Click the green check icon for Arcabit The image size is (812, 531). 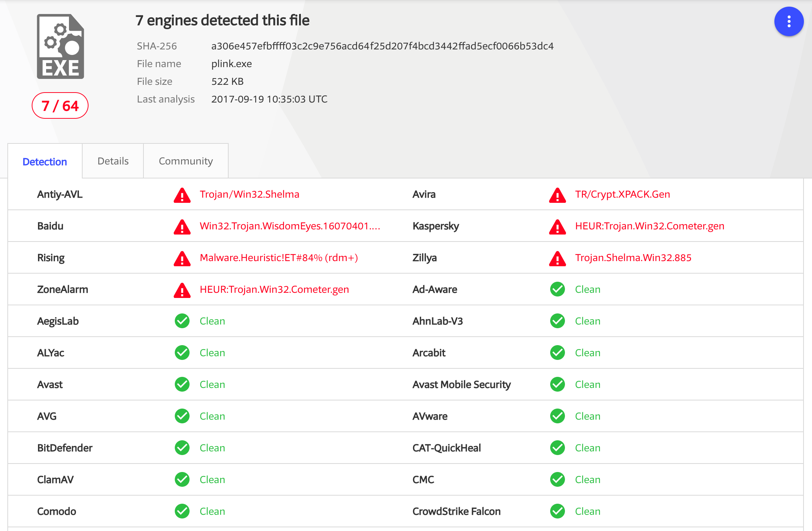558,353
